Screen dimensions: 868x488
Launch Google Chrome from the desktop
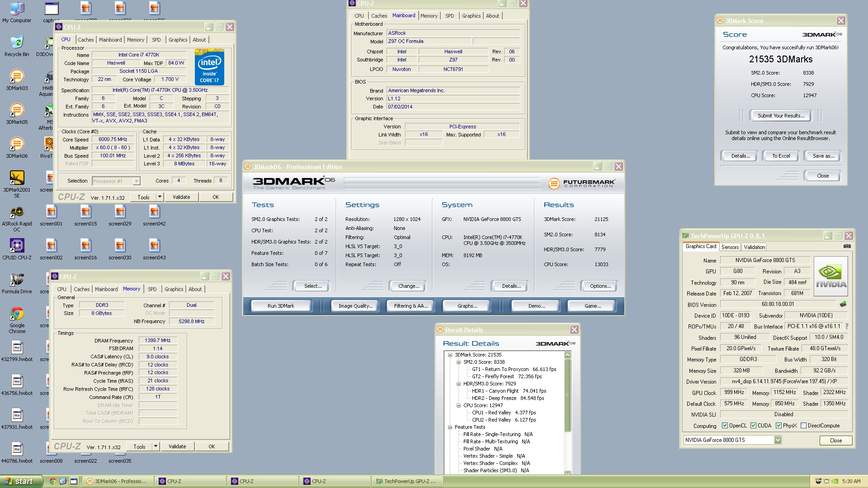pos(17,319)
